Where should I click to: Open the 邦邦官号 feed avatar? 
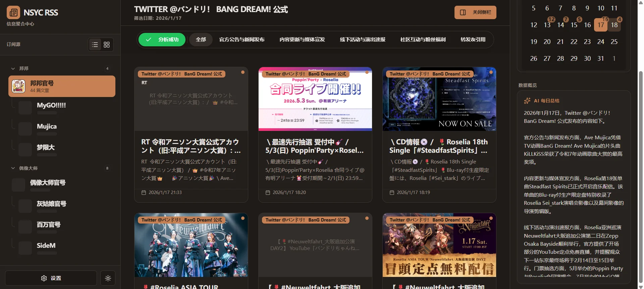pos(18,86)
